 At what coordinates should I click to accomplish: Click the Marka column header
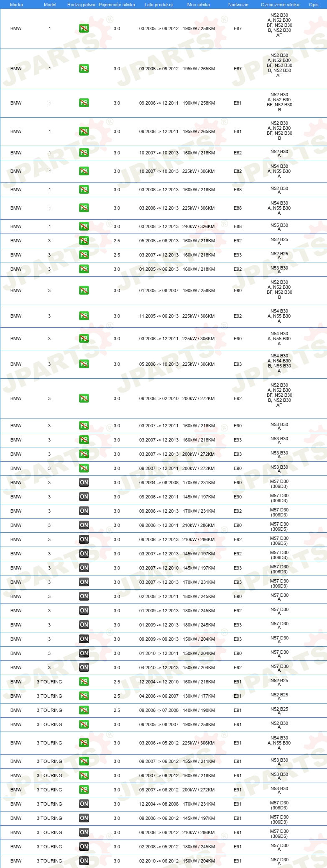[x=16, y=5]
